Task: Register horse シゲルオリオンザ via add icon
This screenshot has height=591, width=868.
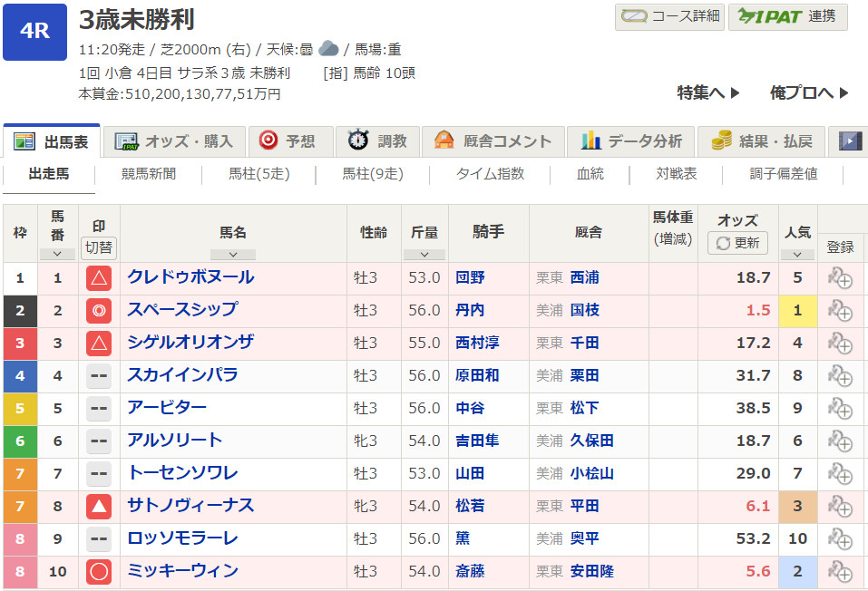Action: (x=840, y=344)
